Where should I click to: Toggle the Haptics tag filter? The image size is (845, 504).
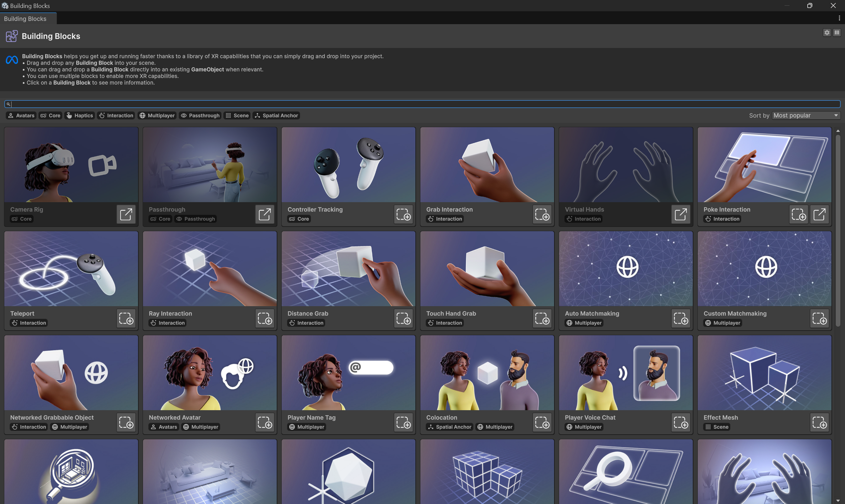click(79, 116)
